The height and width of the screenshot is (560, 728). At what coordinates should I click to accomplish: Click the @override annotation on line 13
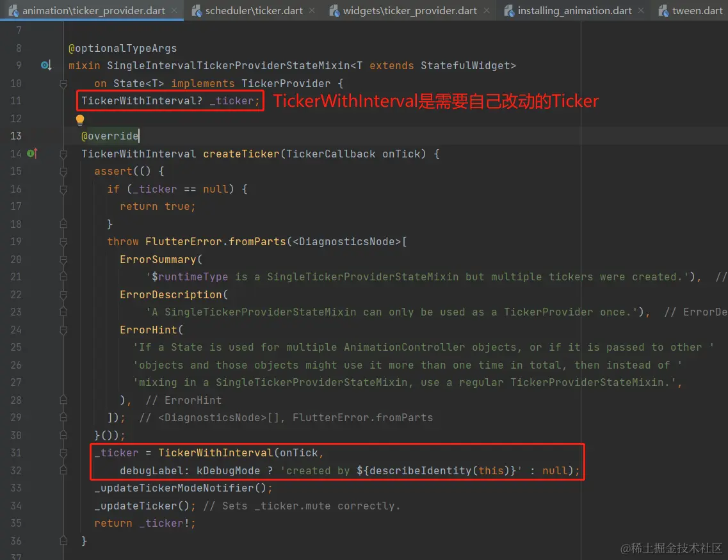(110, 136)
